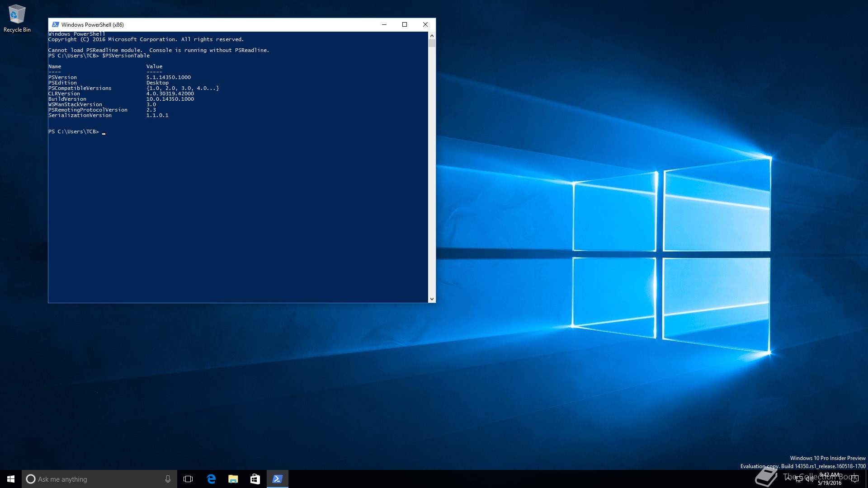Click the 'Copyright (C) 2016 Microsoft Corporation' line
The height and width of the screenshot is (488, 868).
pyautogui.click(x=146, y=39)
